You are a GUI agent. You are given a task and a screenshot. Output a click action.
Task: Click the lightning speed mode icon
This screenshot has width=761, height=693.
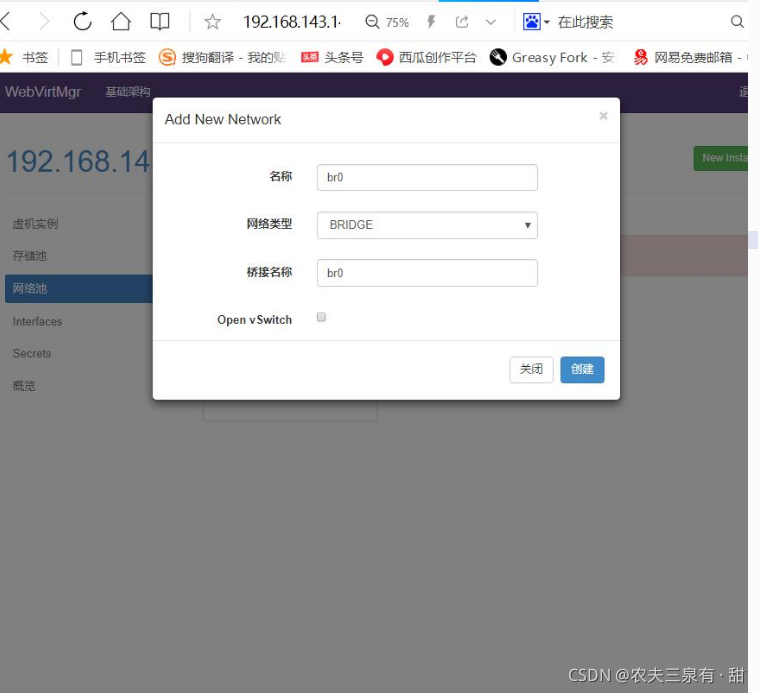point(431,22)
